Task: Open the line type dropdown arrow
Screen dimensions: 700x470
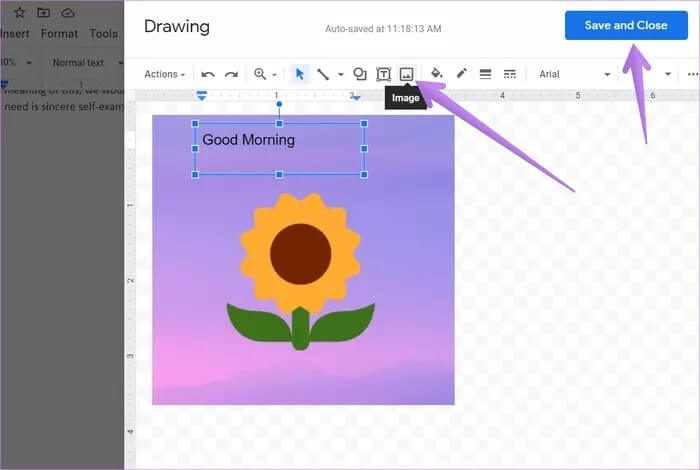Action: click(x=341, y=74)
